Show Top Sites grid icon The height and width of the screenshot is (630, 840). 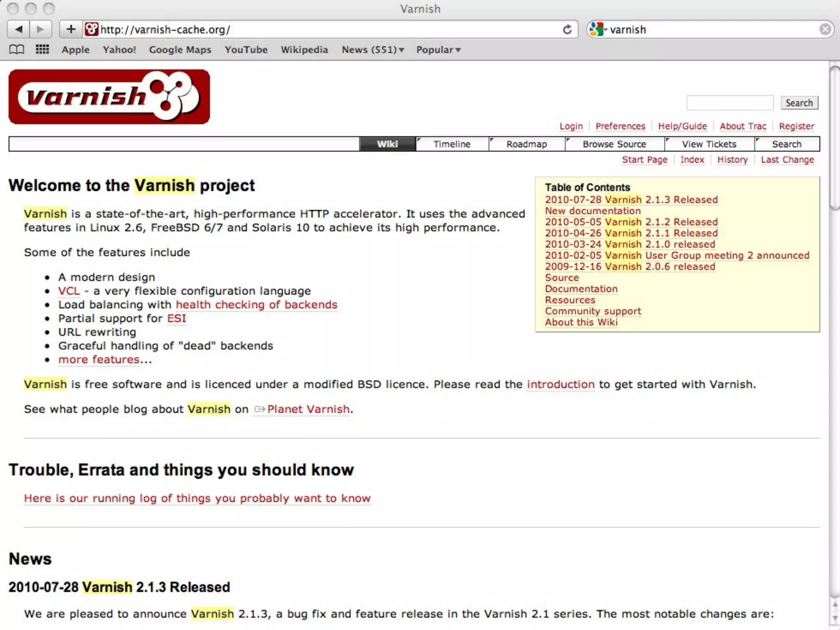pyautogui.click(x=42, y=50)
